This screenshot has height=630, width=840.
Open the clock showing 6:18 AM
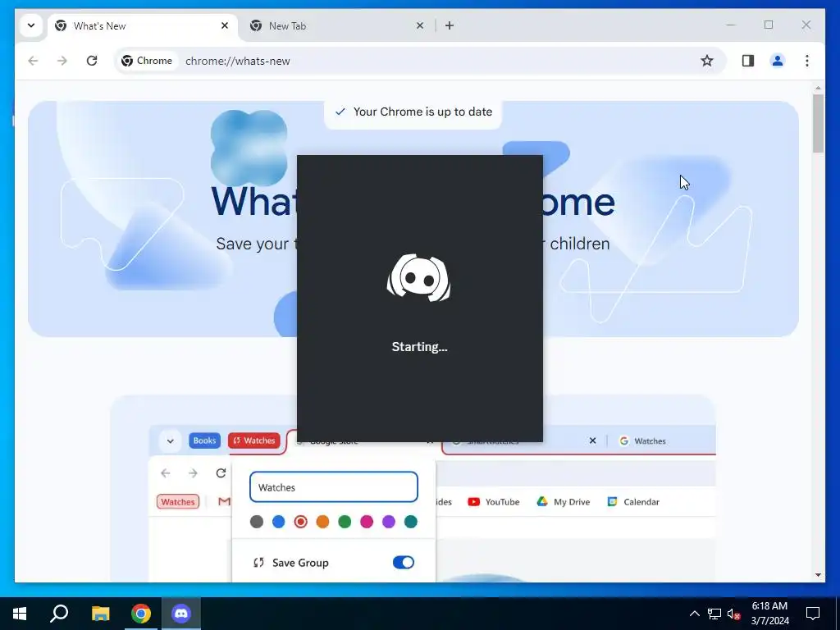769,614
